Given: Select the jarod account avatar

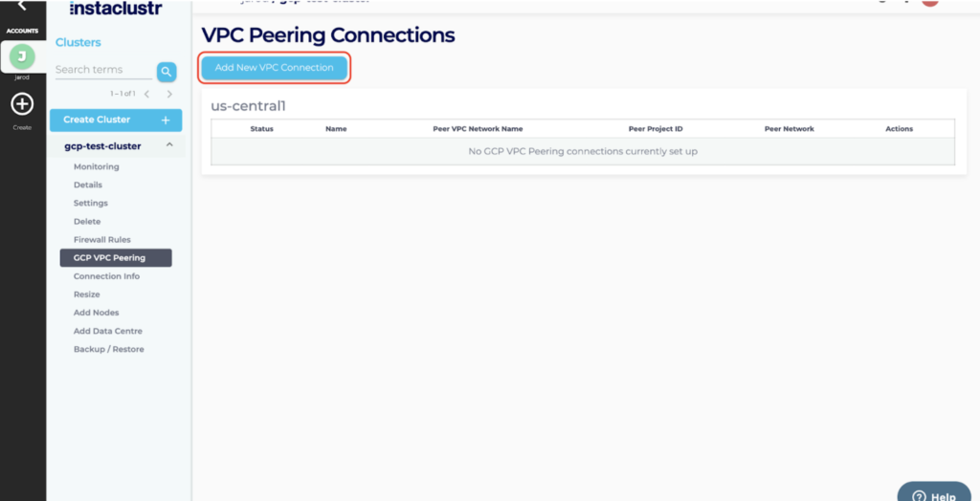Looking at the screenshot, I should click(22, 57).
